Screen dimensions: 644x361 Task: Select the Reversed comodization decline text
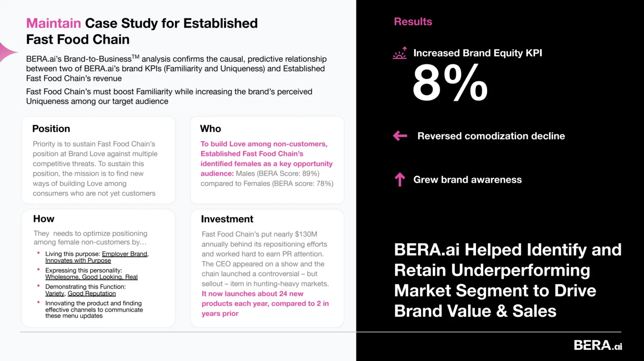(491, 136)
